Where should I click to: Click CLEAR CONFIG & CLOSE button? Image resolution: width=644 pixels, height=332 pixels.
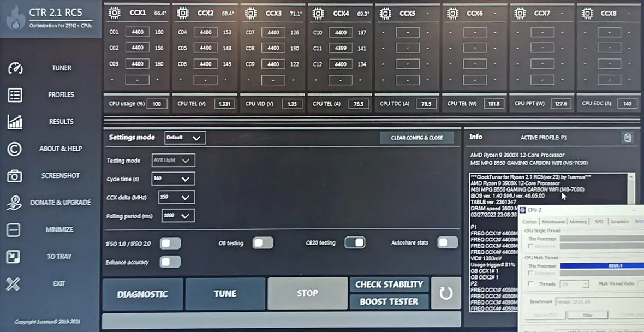click(x=417, y=138)
